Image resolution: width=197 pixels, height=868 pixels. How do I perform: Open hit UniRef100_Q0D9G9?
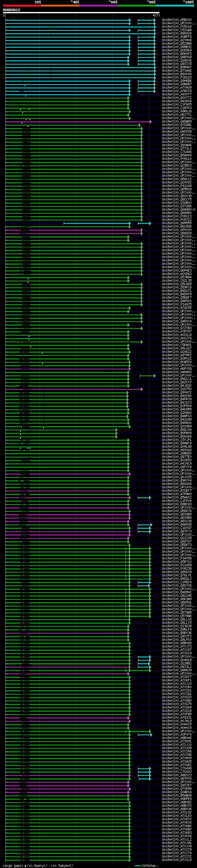pyautogui.click(x=176, y=50)
